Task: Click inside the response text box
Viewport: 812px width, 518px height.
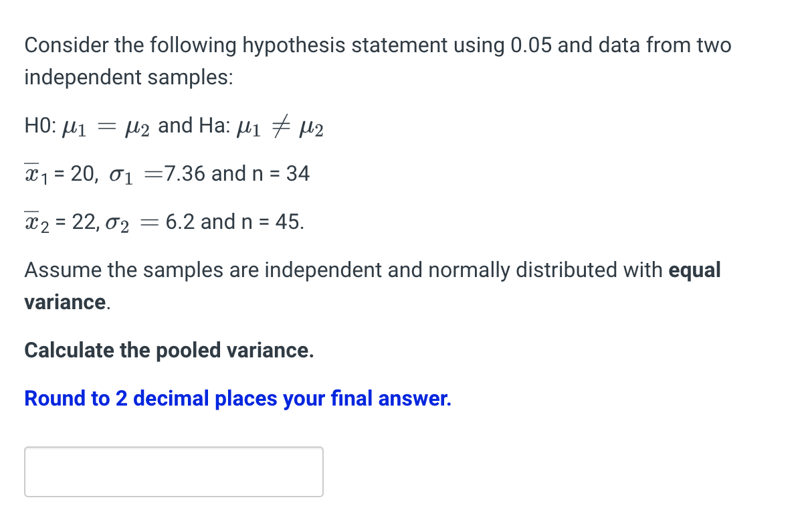Action: coord(173,471)
